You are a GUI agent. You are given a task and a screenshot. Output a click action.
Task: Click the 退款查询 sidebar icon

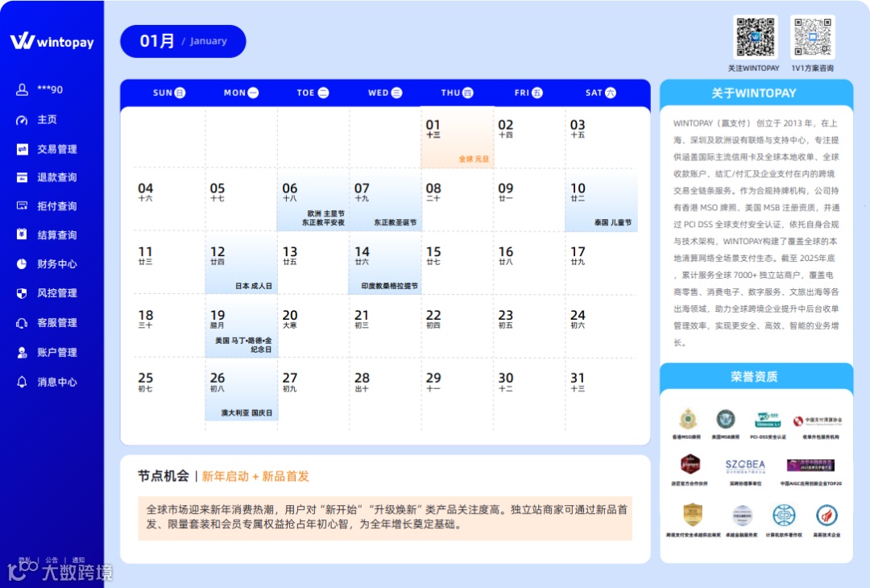[22, 177]
